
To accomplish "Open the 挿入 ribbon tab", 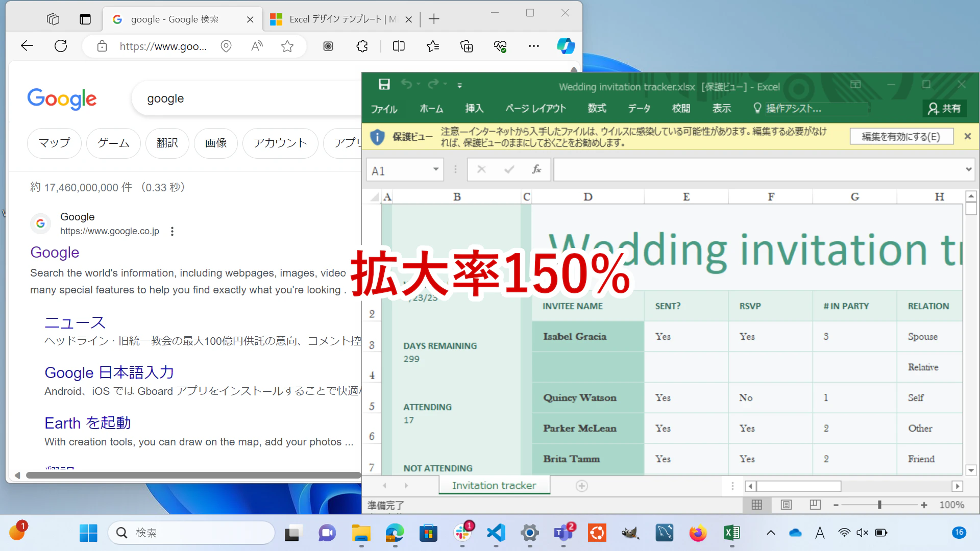I will tap(474, 108).
